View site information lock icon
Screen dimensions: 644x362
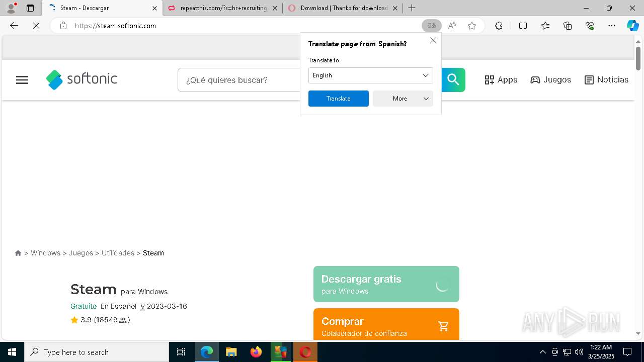(x=63, y=26)
